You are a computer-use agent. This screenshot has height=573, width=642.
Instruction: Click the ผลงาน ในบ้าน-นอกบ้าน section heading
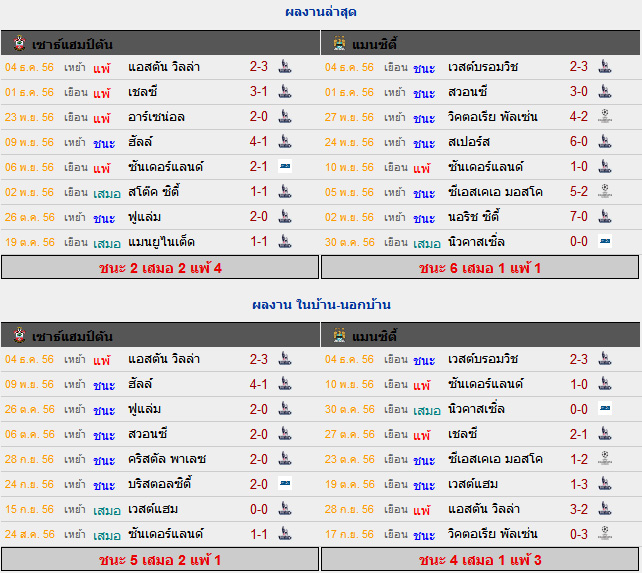pyautogui.click(x=321, y=304)
